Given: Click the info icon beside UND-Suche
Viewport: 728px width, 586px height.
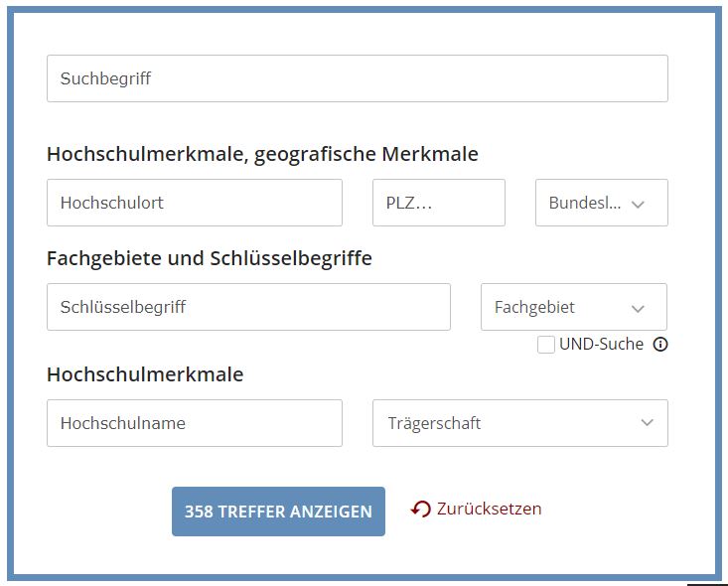Looking at the screenshot, I should point(660,344).
